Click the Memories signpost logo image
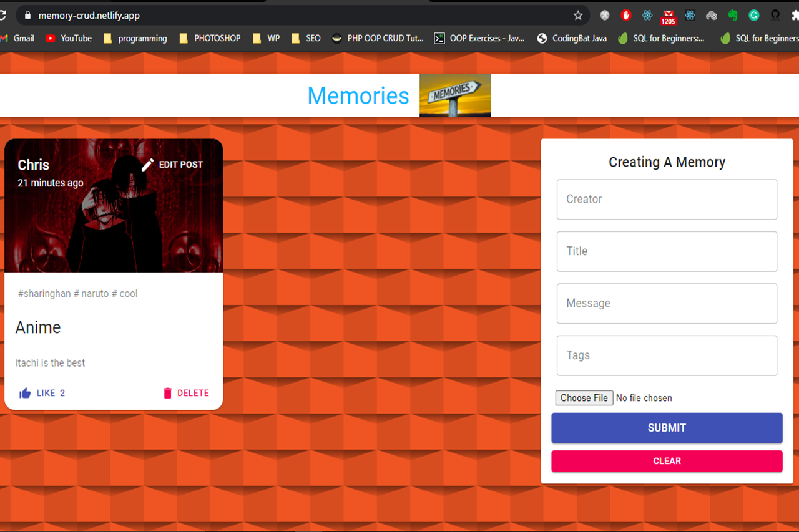This screenshot has width=799, height=532. (454, 95)
